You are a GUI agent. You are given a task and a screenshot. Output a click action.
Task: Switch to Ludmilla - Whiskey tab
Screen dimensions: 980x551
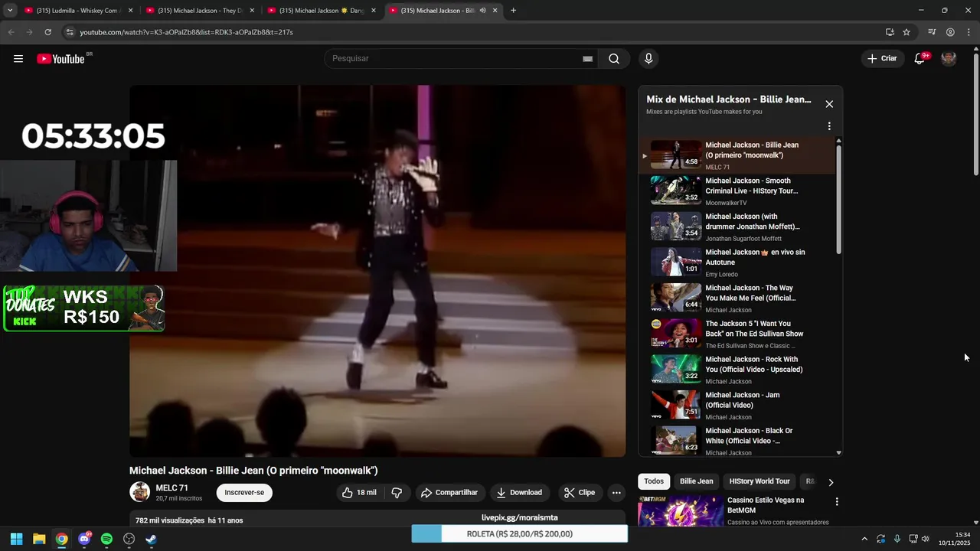[x=78, y=11]
